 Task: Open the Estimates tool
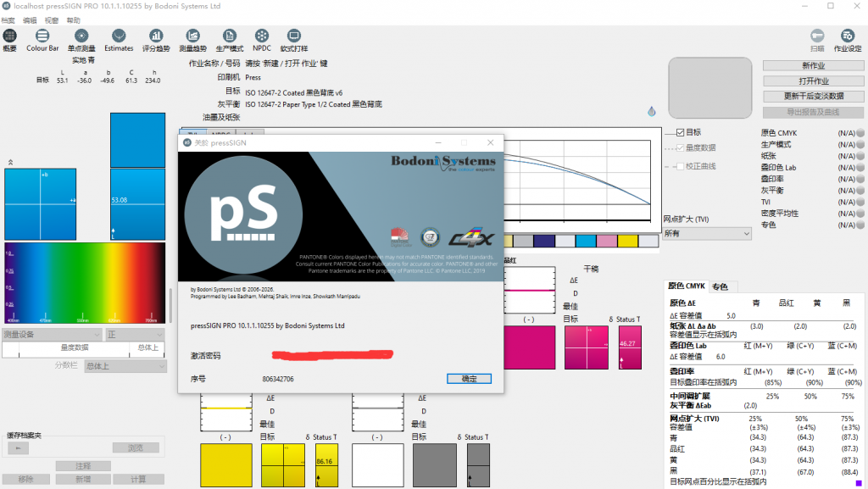pyautogui.click(x=119, y=36)
